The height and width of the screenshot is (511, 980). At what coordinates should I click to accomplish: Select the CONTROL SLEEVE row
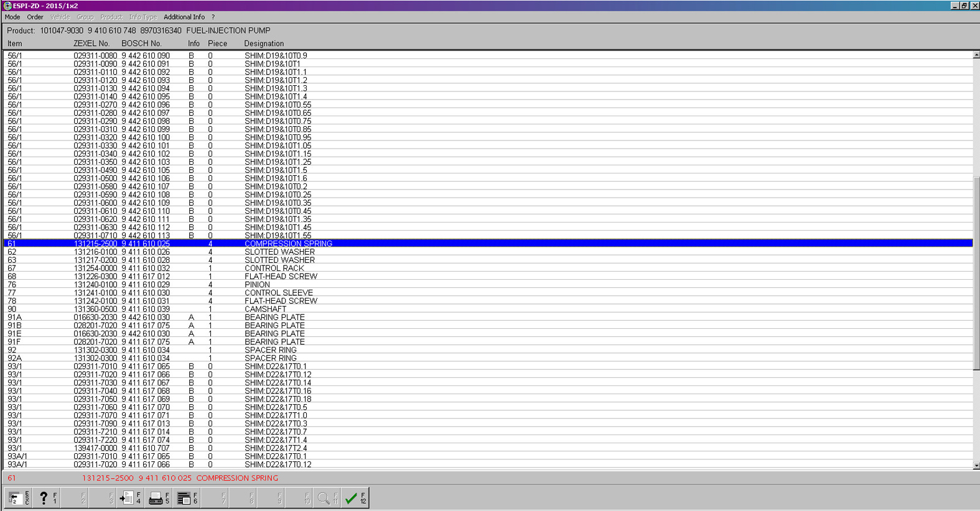[278, 293]
